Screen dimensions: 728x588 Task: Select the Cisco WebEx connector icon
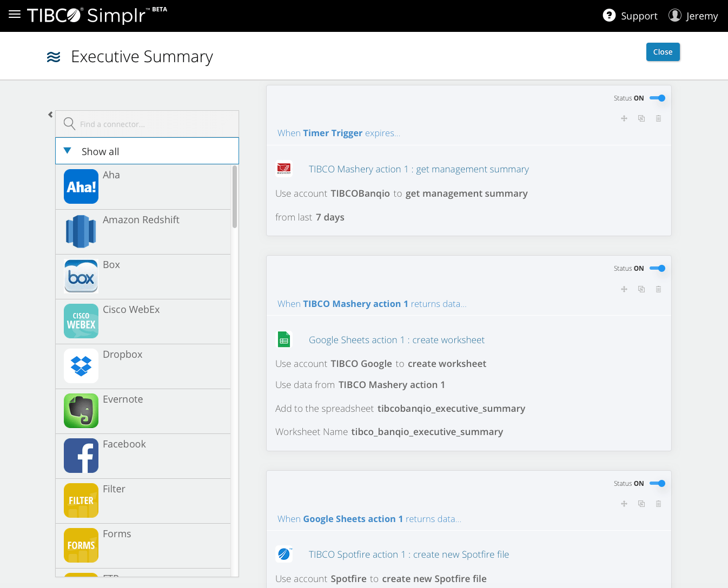81,321
